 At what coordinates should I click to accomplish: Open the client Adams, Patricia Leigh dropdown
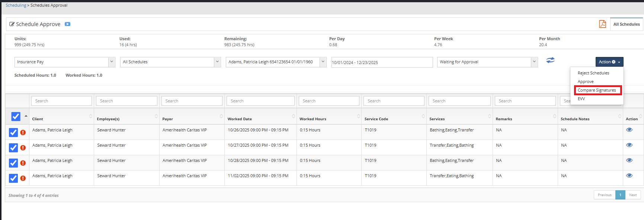pyautogui.click(x=276, y=62)
